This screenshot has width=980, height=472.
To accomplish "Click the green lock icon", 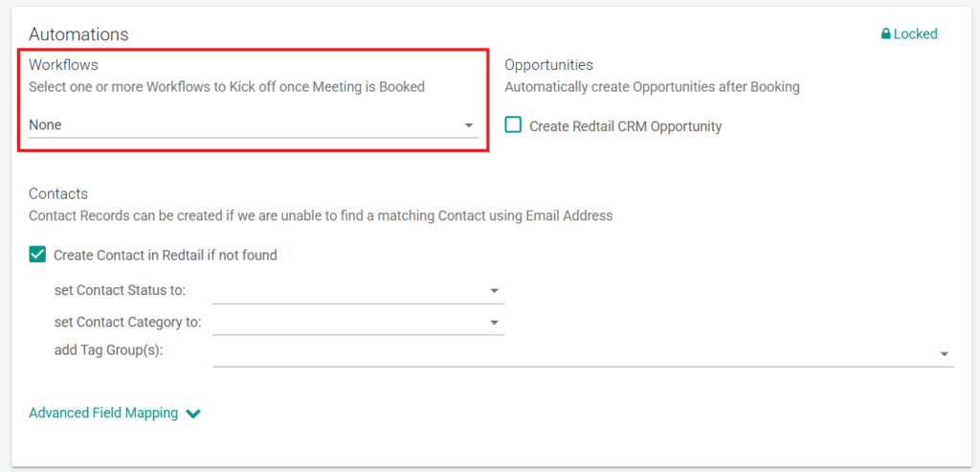I will [x=885, y=34].
